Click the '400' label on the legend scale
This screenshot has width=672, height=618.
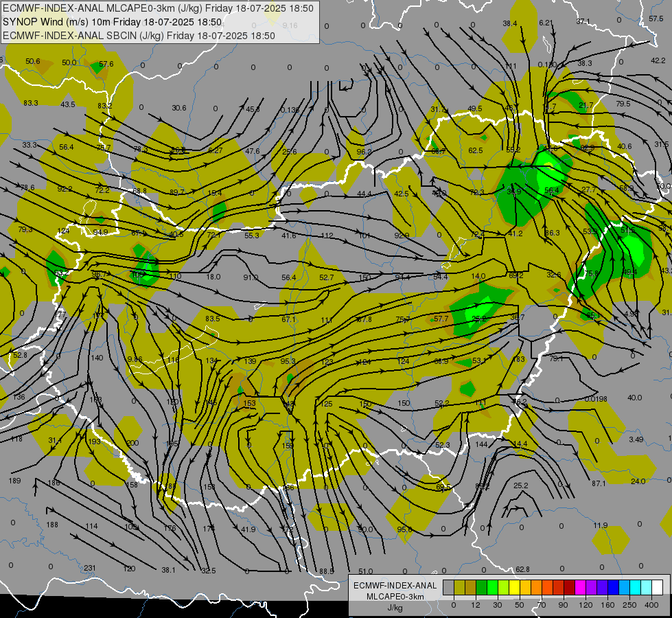(651, 605)
